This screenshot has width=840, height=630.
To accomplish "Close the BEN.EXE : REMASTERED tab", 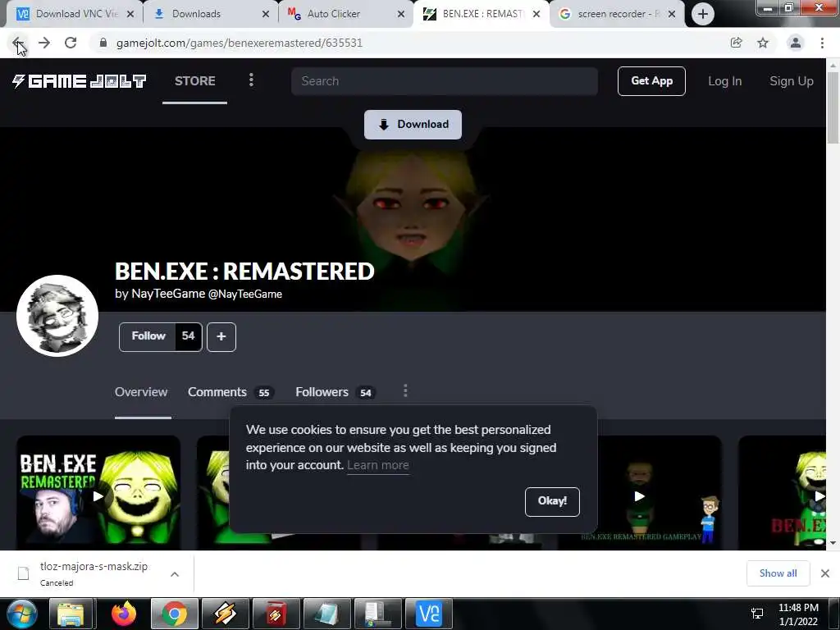I will 536,14.
